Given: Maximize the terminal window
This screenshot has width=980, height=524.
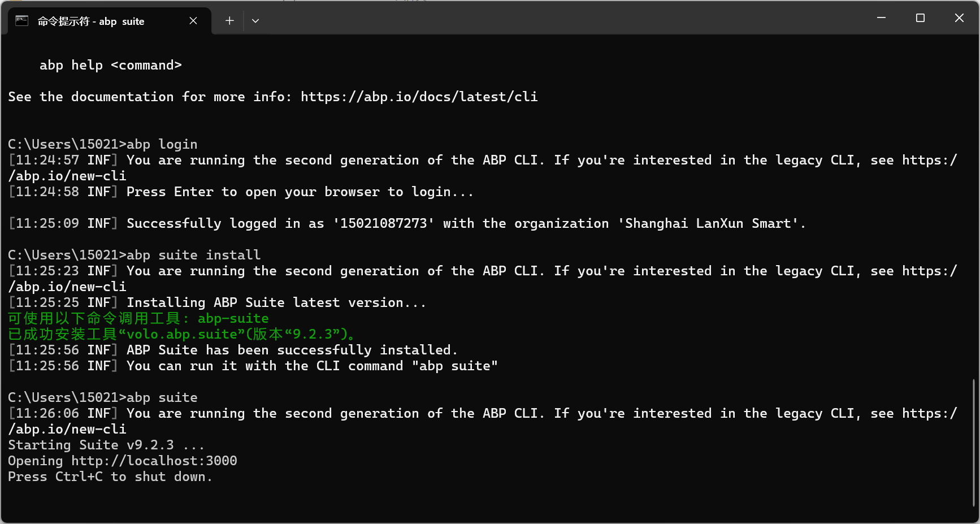Looking at the screenshot, I should [920, 18].
